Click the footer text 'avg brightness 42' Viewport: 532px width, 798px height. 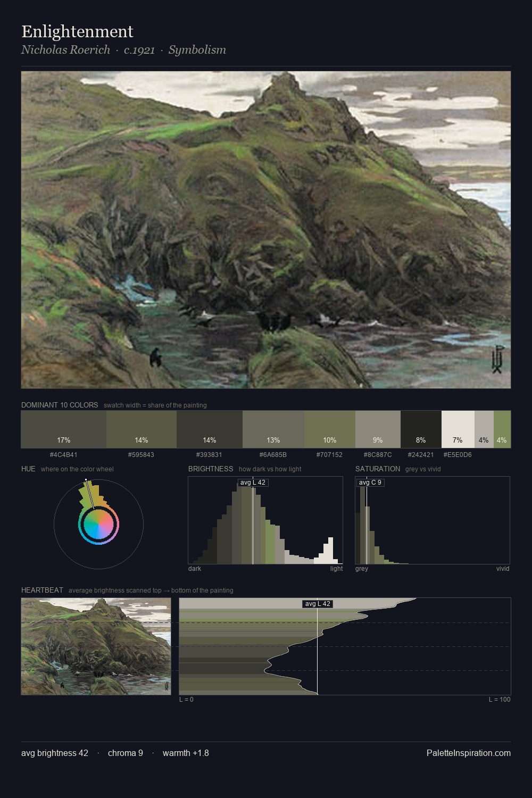[x=55, y=753]
